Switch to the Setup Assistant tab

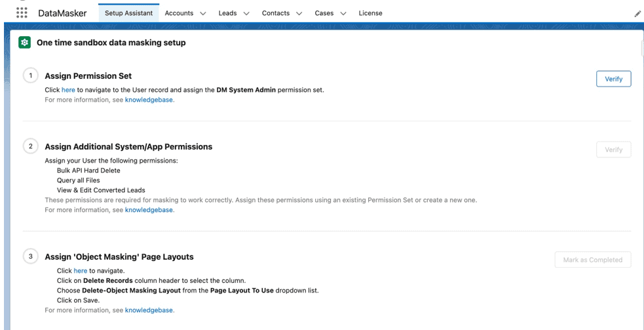128,13
